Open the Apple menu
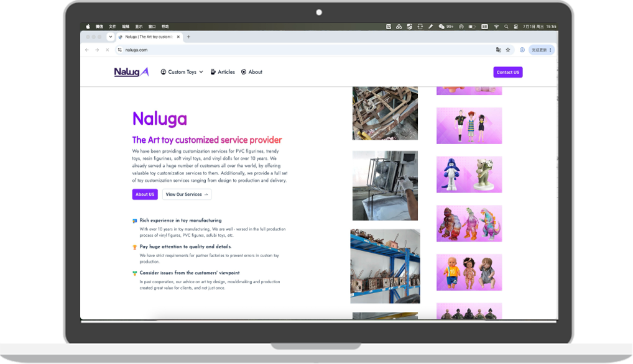The height and width of the screenshot is (364, 633). coord(88,27)
